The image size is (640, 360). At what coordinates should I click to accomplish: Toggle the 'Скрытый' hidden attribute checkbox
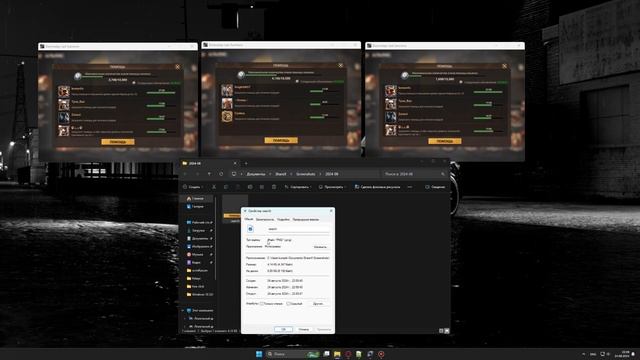tap(288, 304)
